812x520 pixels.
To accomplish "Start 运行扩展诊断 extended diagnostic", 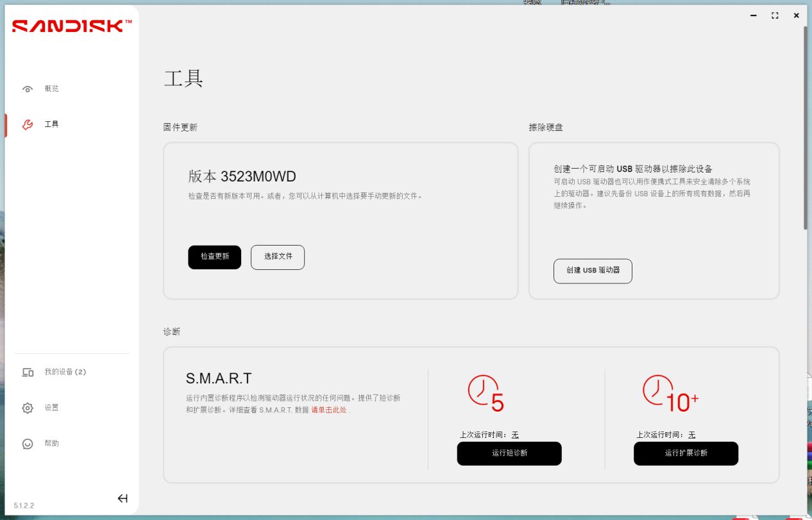I will coord(686,453).
